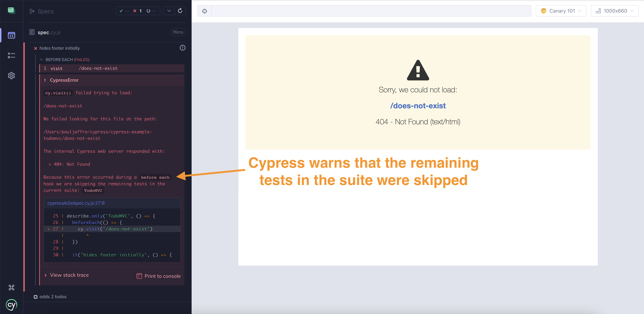The width and height of the screenshot is (644, 314).
Task: Expand the BEFORE EACH failed hook section
Action: [x=41, y=60]
